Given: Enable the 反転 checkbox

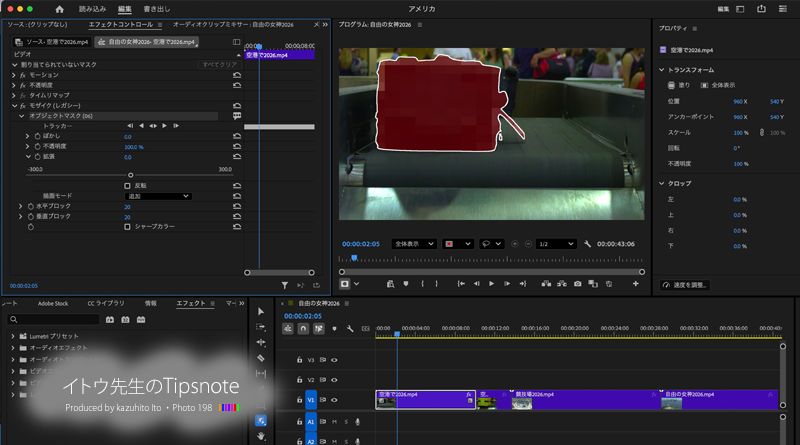Looking at the screenshot, I should point(127,186).
